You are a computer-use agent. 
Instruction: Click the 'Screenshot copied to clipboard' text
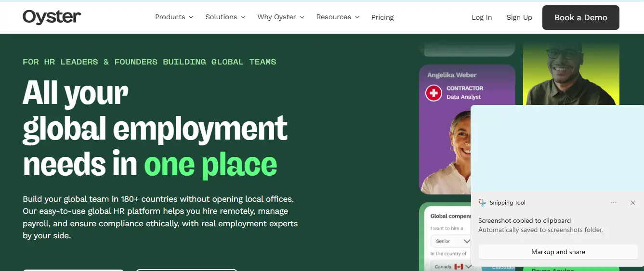[x=525, y=220]
